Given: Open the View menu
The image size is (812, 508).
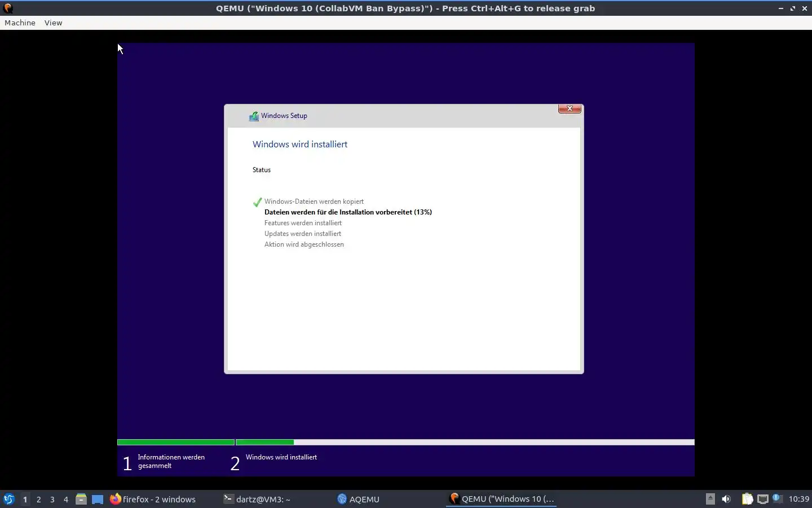Looking at the screenshot, I should pyautogui.click(x=53, y=23).
